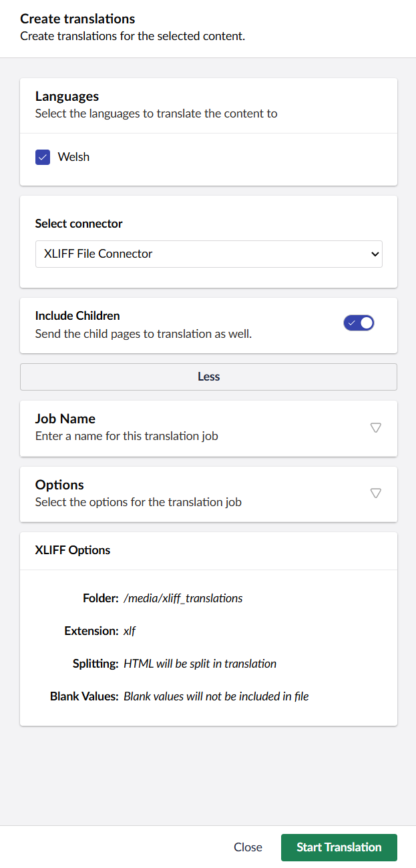Expand Options using its triangle icon
This screenshot has height=868, width=416.
375,493
